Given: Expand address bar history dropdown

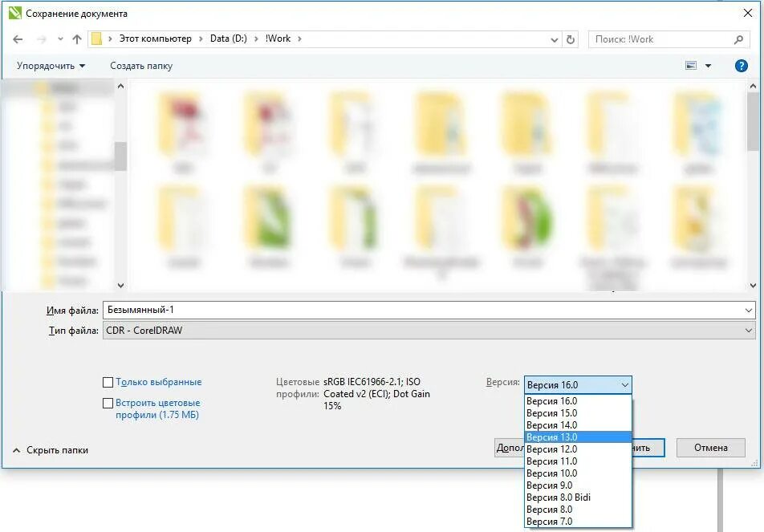Looking at the screenshot, I should click(x=554, y=39).
